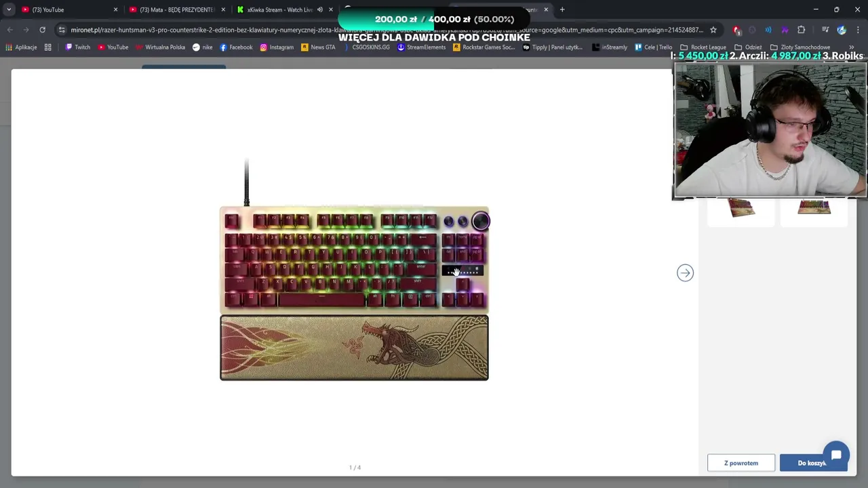Screen dimensions: 868x488
Task: Close the xKiwka Stream tab
Action: tap(331, 9)
